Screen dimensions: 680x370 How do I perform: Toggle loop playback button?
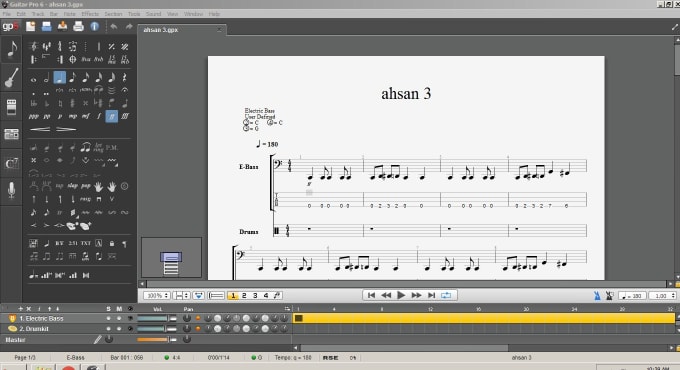[x=446, y=295]
